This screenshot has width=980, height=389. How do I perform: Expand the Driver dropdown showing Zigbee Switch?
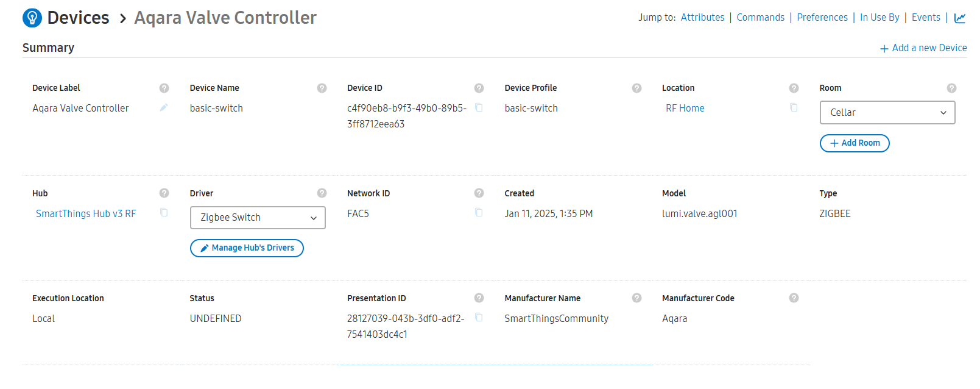point(258,218)
